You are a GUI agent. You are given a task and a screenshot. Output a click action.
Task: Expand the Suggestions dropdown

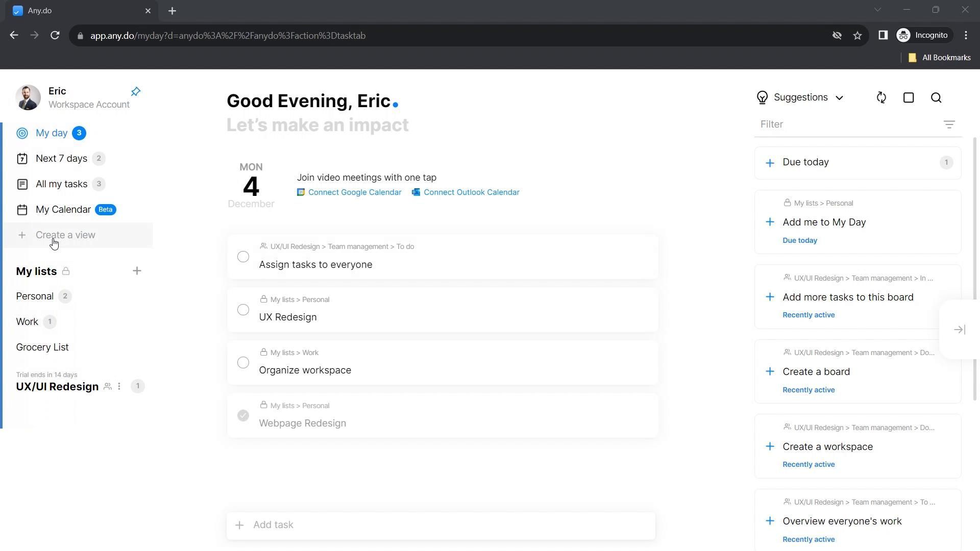coord(800,97)
